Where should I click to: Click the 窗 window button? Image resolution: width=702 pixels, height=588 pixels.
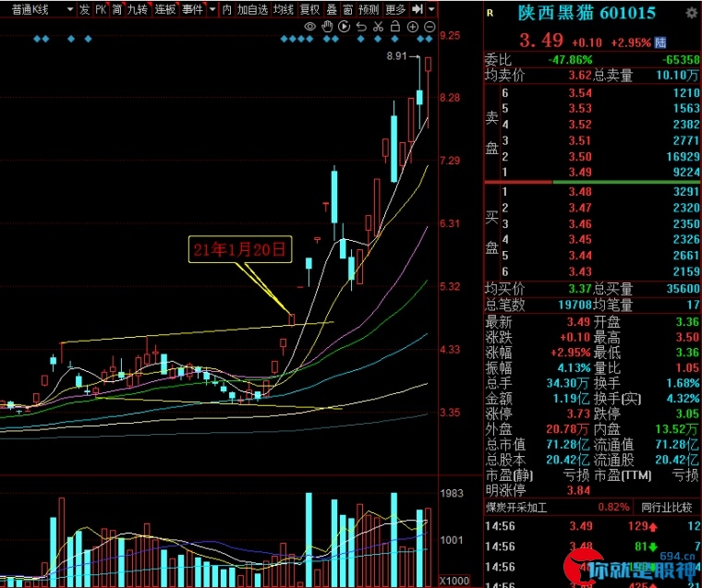tap(347, 9)
